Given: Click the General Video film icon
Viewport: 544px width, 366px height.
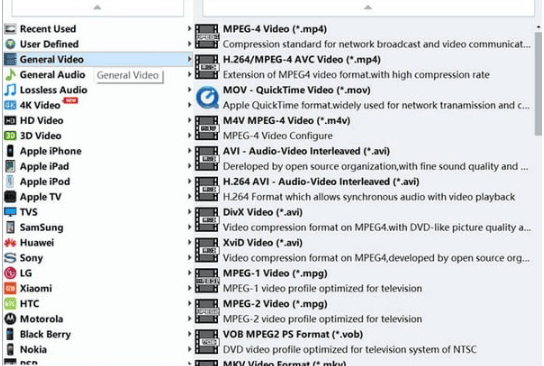Looking at the screenshot, I should pos(10,59).
